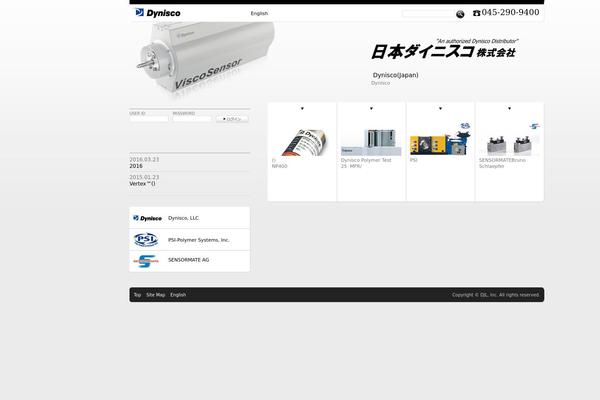This screenshot has width=600, height=400.
Task: Click the Dynisco logo in the partner list
Action: 147,218
